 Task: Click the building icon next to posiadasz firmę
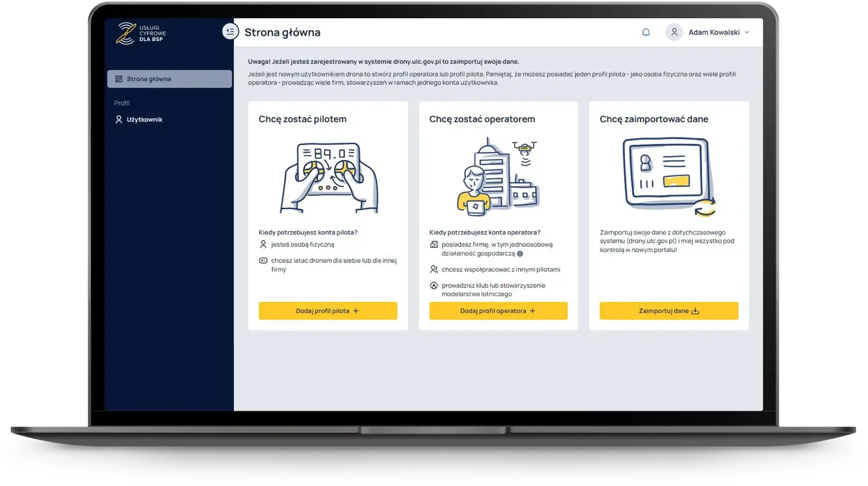point(434,244)
